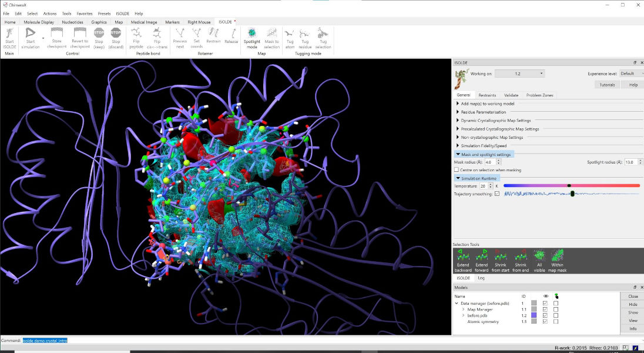Click the Mask to selection icon
This screenshot has width=644, height=353.
[271, 33]
